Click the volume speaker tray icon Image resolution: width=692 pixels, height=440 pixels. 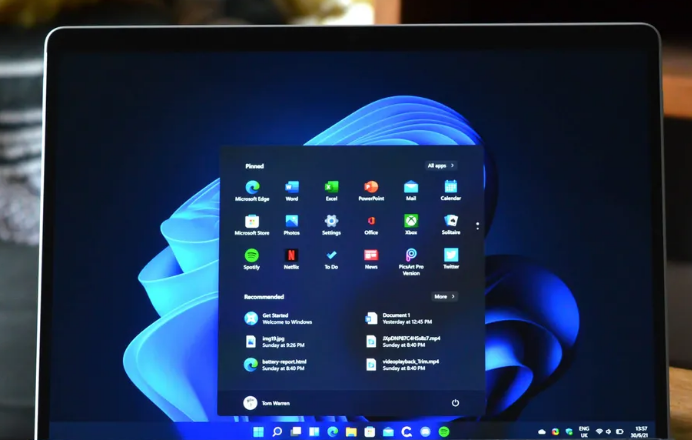[x=609, y=432]
